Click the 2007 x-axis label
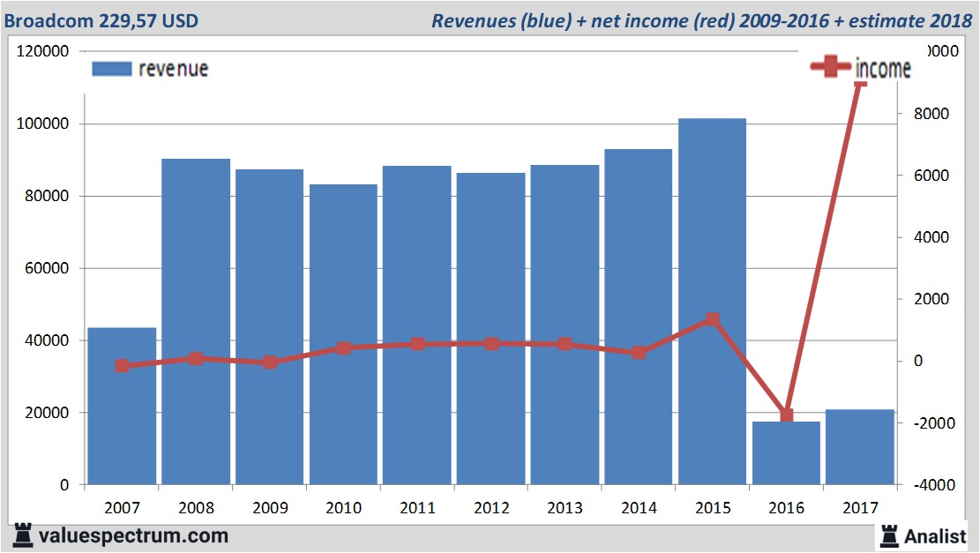The width and height of the screenshot is (980, 553). pyautogui.click(x=122, y=507)
